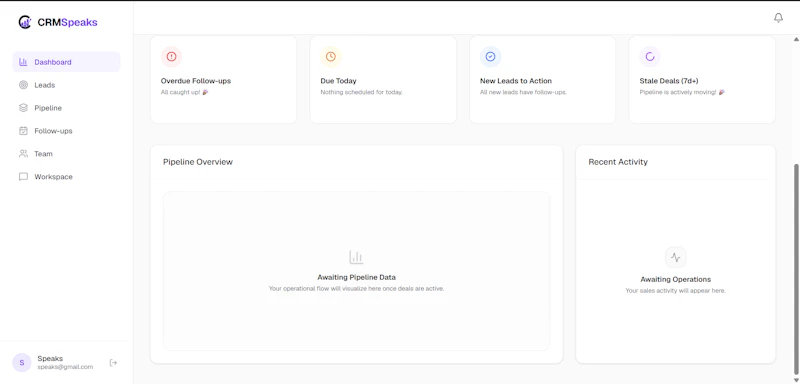Open the Due Today card

[383, 80]
